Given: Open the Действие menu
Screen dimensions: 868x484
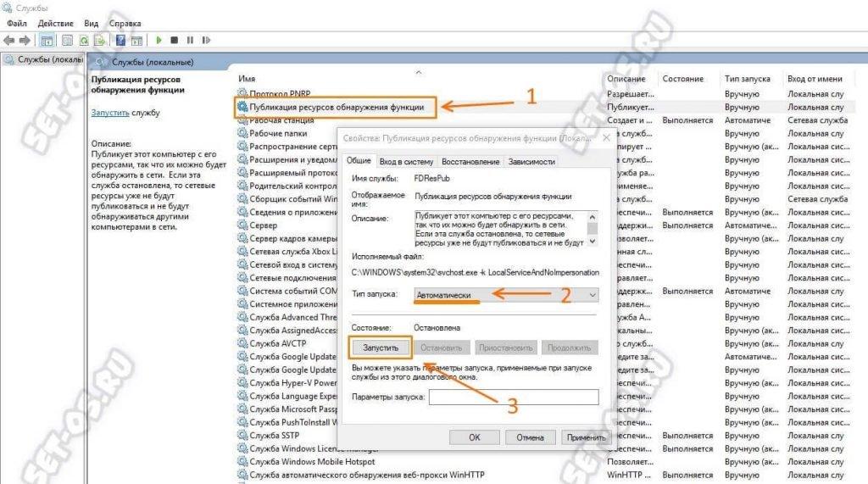Looking at the screenshot, I should [x=55, y=23].
